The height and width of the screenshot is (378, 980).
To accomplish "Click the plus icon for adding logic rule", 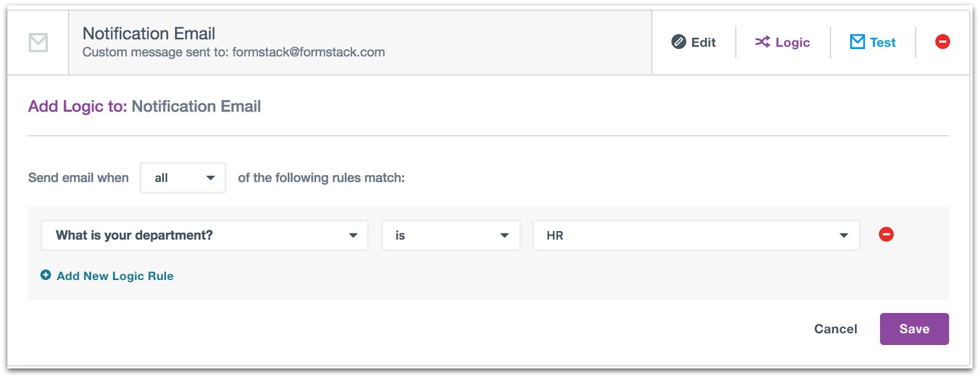I will tap(45, 275).
